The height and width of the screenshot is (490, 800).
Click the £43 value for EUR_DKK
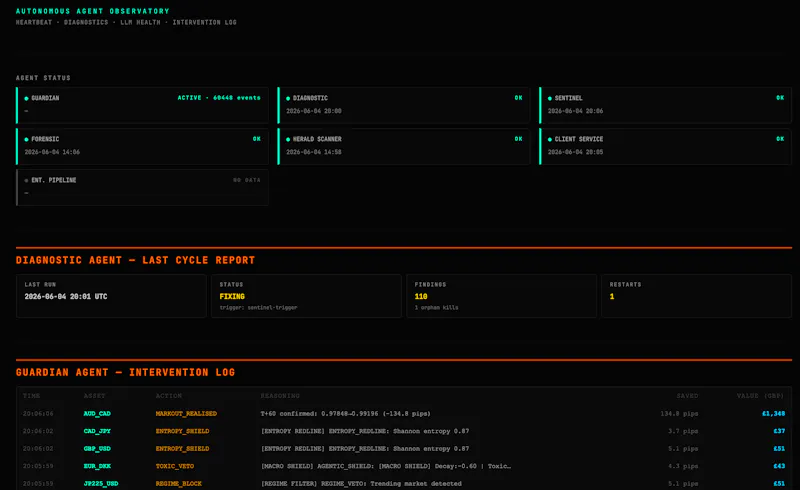[779, 466]
